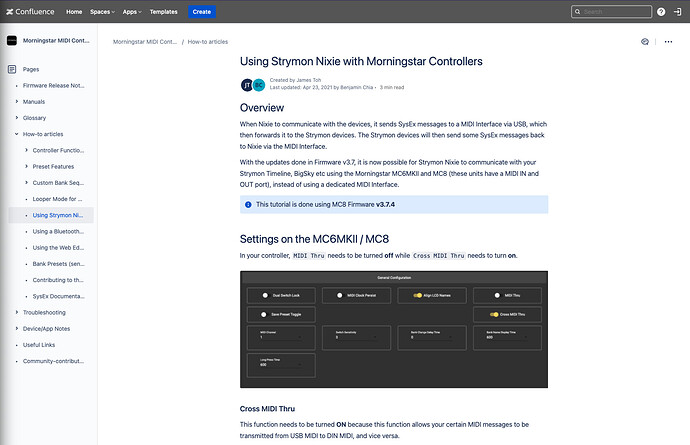This screenshot has height=445, width=690.
Task: Go to Home in top navigation
Action: [x=74, y=12]
